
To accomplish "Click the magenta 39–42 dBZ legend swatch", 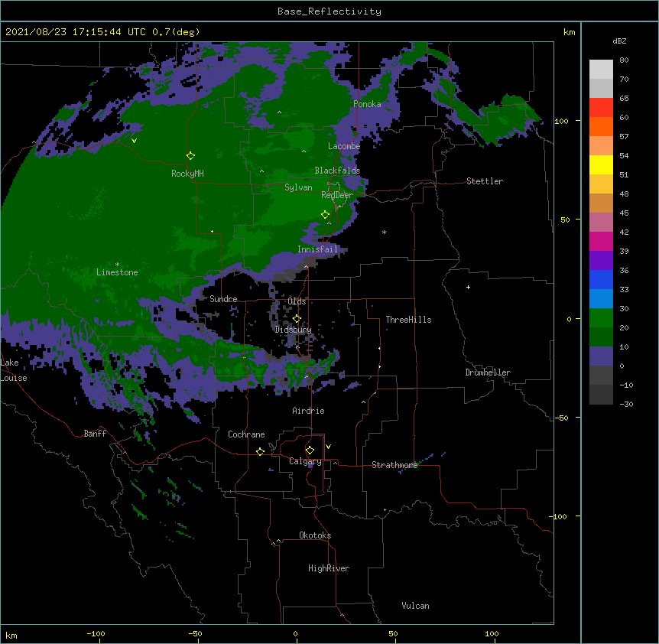I will coord(601,241).
